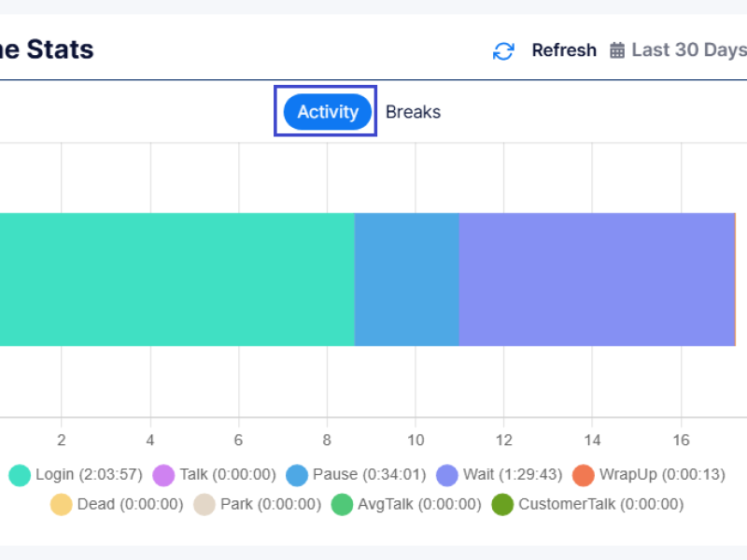Click the teal Login bar segment

point(177,279)
